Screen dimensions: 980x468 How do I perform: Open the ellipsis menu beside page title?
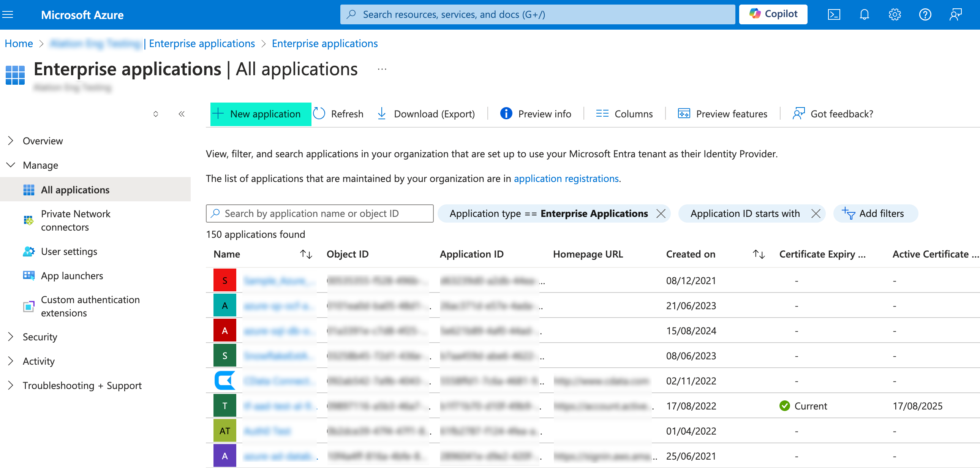pos(382,69)
